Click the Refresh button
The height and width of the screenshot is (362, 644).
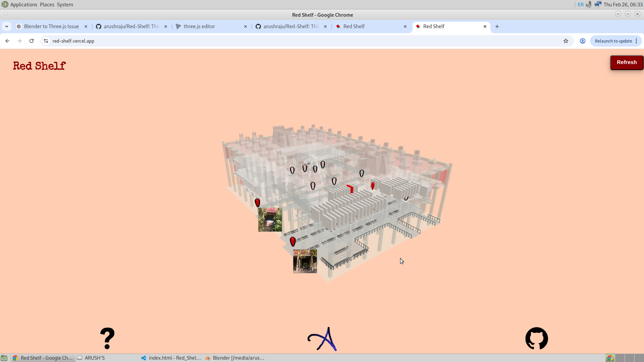point(627,62)
